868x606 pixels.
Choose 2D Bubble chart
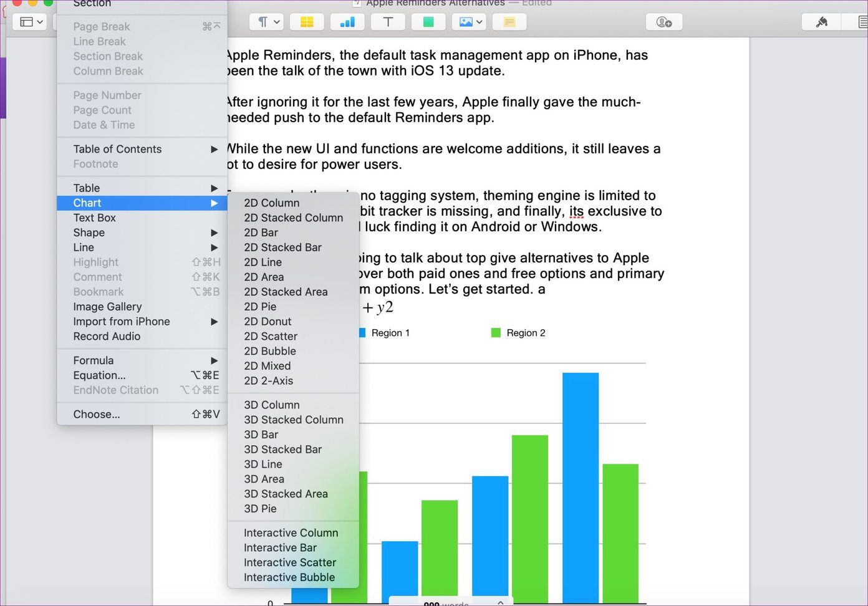(x=293, y=351)
